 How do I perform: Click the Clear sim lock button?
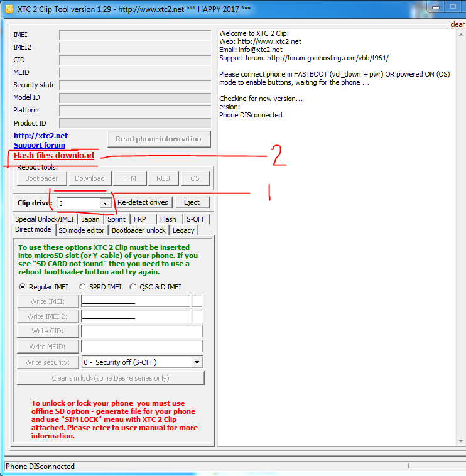(111, 378)
